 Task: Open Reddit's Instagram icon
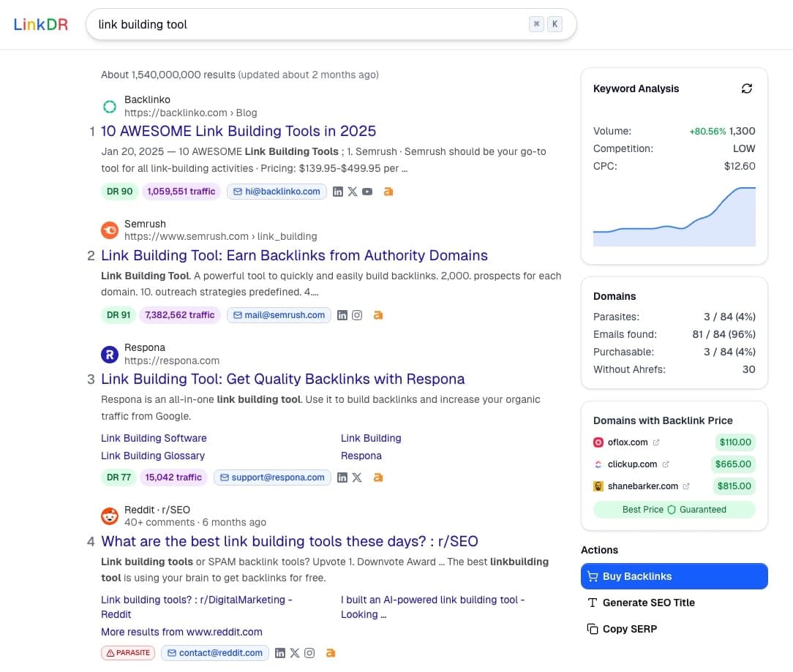pos(309,653)
